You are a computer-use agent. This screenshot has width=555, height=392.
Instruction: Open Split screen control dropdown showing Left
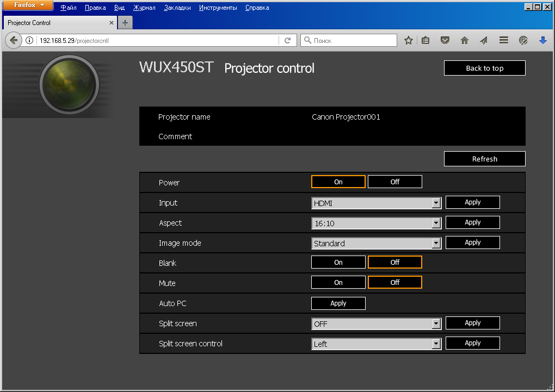[376, 344]
